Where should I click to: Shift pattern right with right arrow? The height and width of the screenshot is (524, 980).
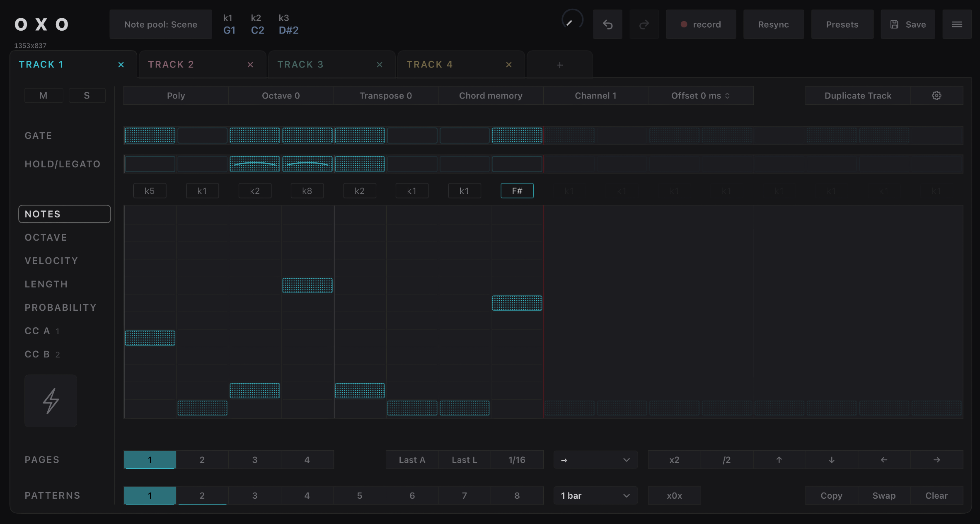936,460
